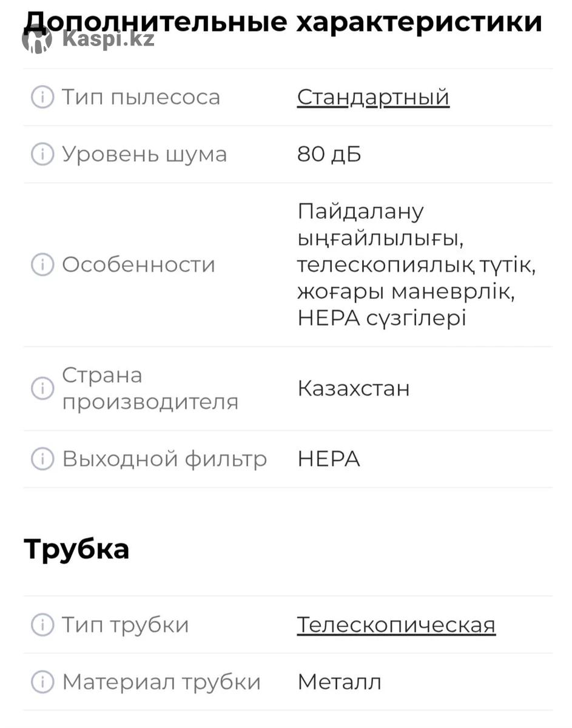The height and width of the screenshot is (728, 572).
Task: Tap the Особенности info icon
Action: click(42, 265)
